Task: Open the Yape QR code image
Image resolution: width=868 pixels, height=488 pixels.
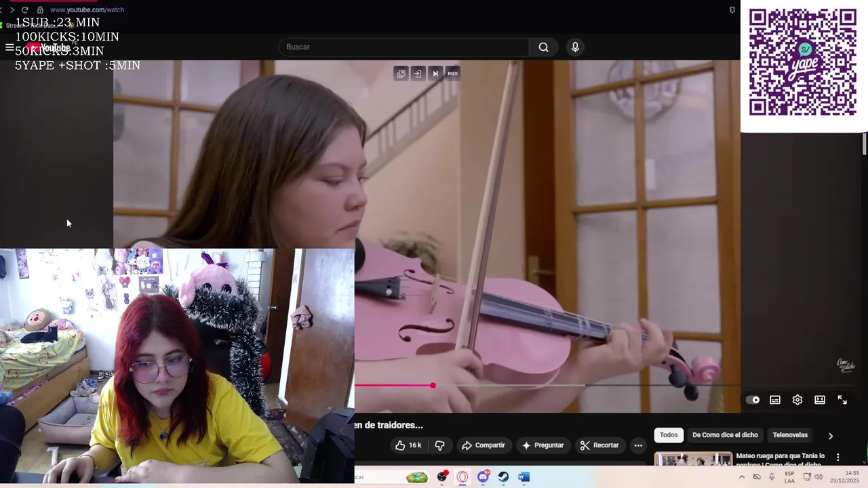Action: click(803, 62)
